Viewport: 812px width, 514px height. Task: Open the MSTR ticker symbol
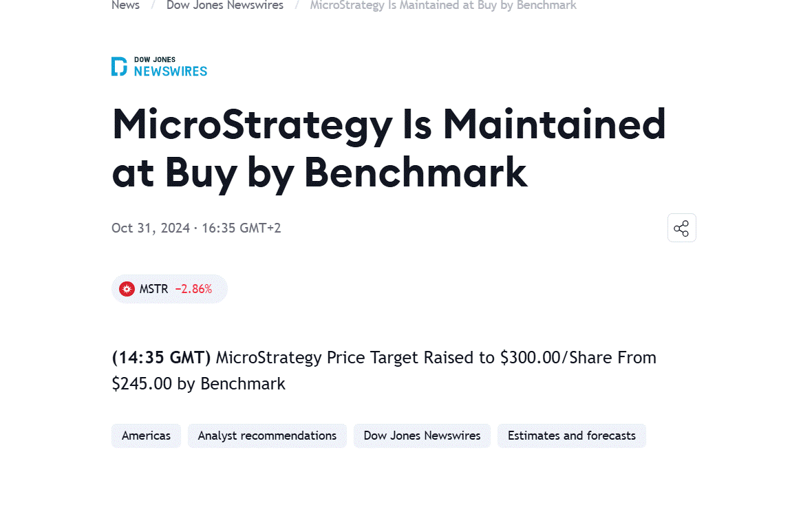(153, 289)
